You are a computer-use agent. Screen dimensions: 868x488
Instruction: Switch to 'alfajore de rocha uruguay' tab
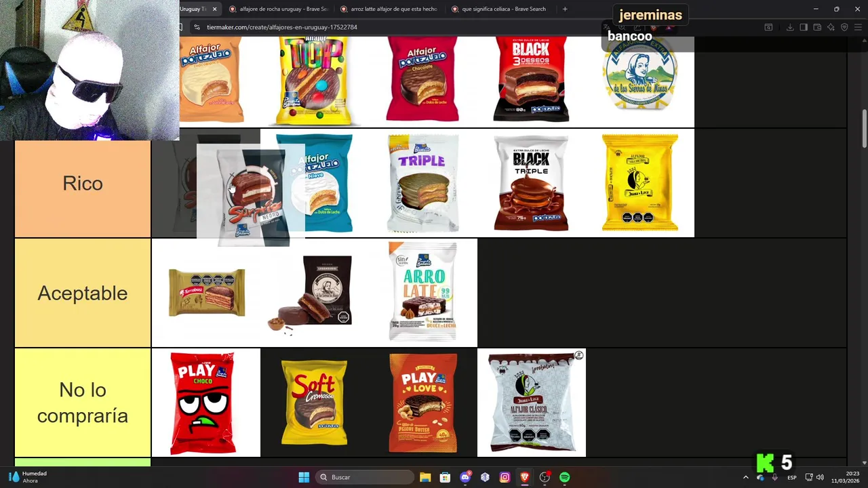(x=279, y=9)
